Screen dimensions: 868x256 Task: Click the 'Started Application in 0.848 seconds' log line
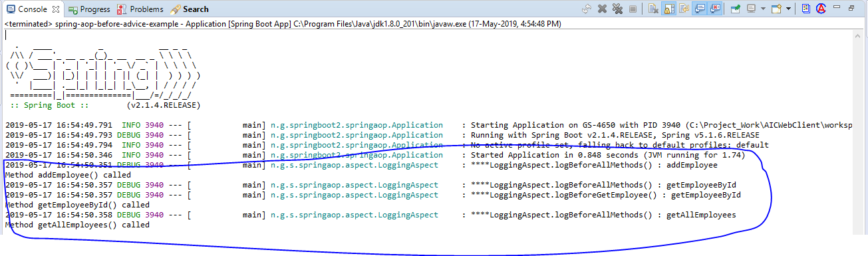(x=374, y=155)
